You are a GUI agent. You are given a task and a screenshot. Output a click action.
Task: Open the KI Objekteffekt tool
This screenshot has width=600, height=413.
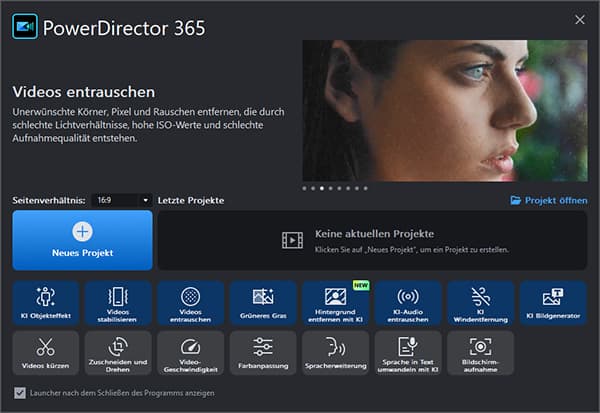point(46,303)
